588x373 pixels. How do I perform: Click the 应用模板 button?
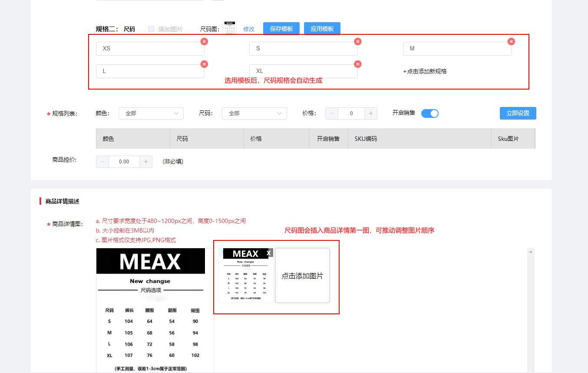(322, 29)
